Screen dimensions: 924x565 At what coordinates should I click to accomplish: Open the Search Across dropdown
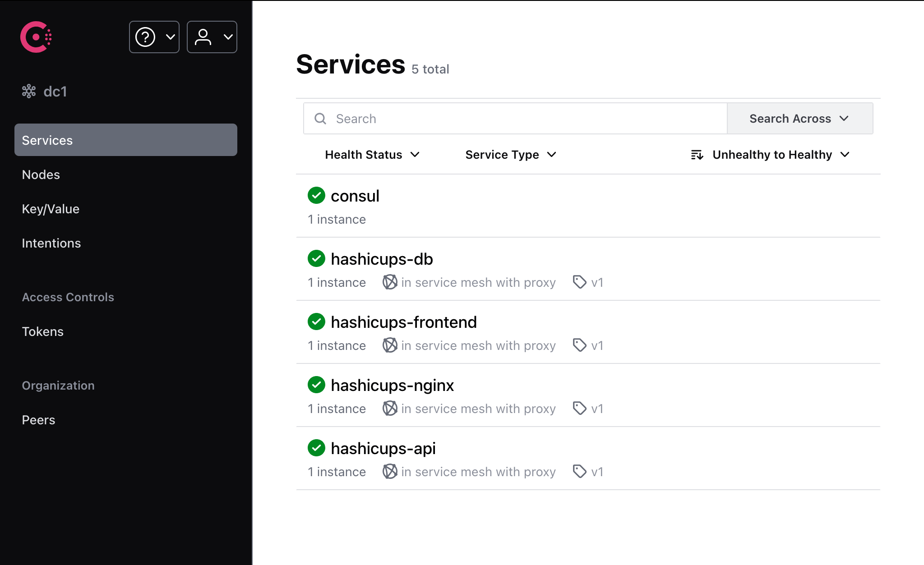799,118
